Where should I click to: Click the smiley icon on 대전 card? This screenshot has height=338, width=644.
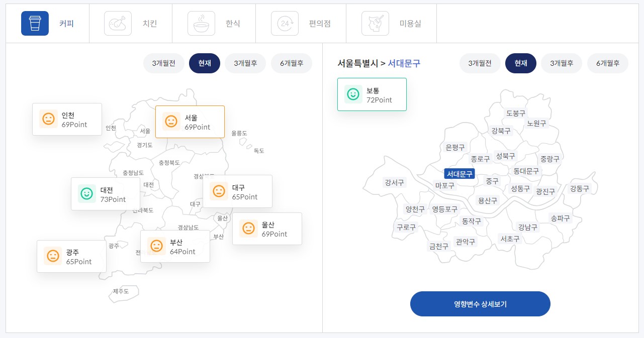pyautogui.click(x=87, y=193)
